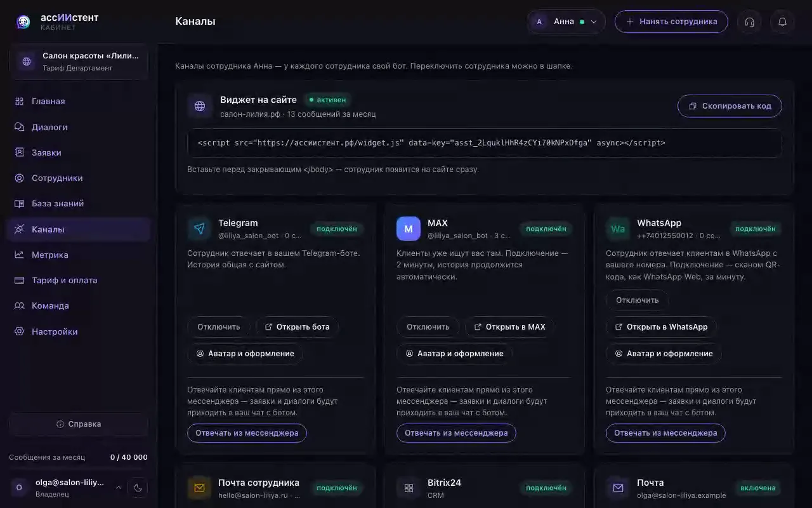Image resolution: width=812 pixels, height=508 pixels.
Task: Go to Главная page
Action: click(x=79, y=101)
